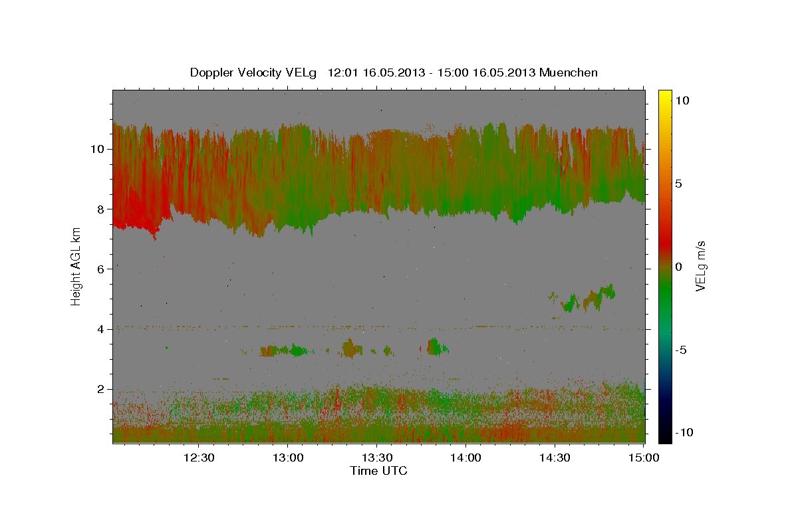Click the height axis label '10'

pyautogui.click(x=98, y=149)
